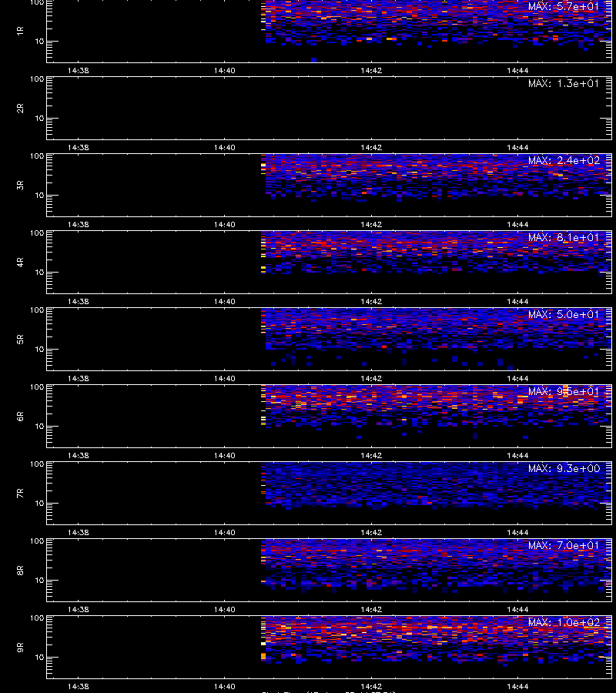The height and width of the screenshot is (693, 616).
Task: Click the 100 y-axis value of 3R panel
Action: click(x=37, y=156)
